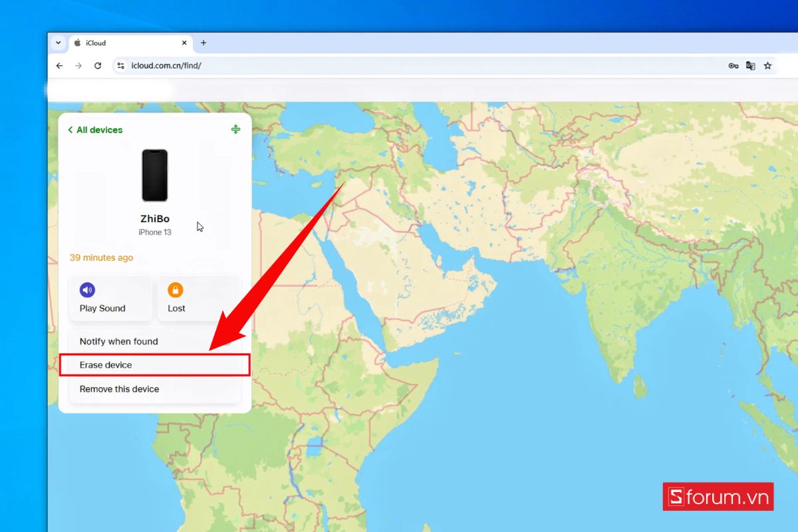The height and width of the screenshot is (532, 798).
Task: Open the tab search dropdown arrow
Action: [59, 43]
